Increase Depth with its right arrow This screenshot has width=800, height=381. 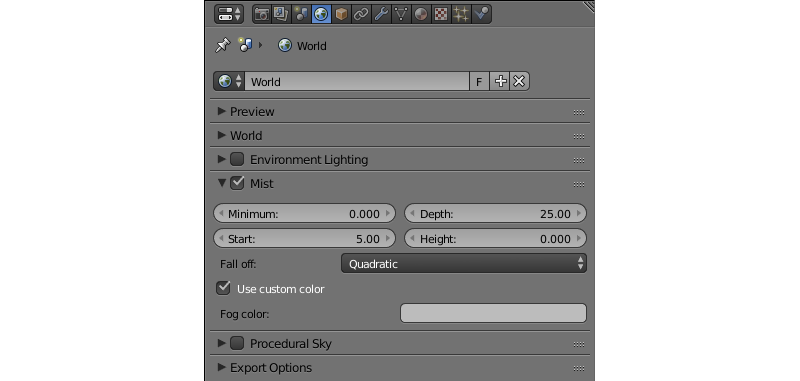(579, 214)
